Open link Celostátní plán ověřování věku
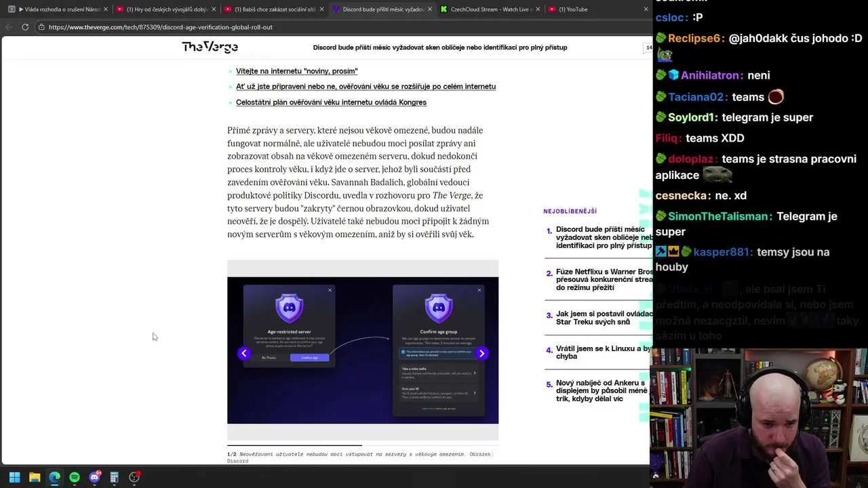The width and height of the screenshot is (868, 488). coord(331,102)
